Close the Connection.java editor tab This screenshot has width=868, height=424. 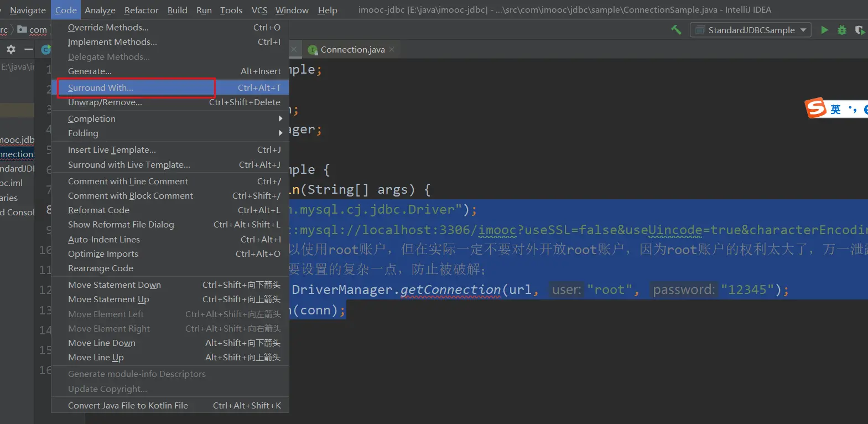point(392,49)
